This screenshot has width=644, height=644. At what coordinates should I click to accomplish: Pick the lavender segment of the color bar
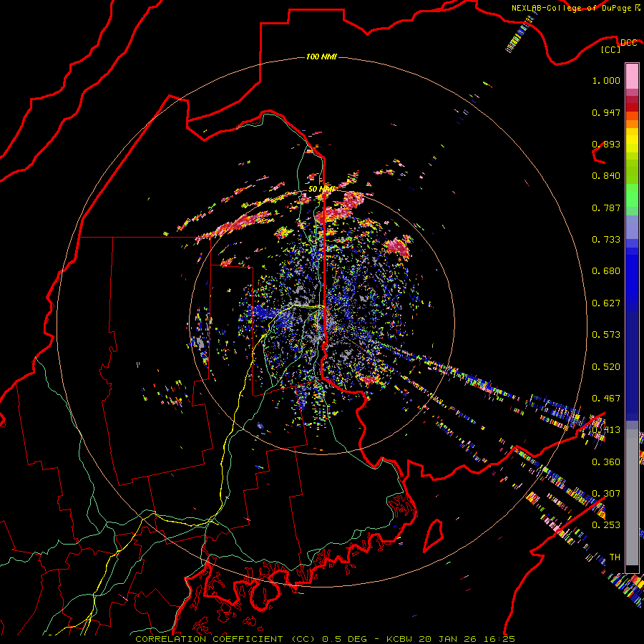point(632,227)
